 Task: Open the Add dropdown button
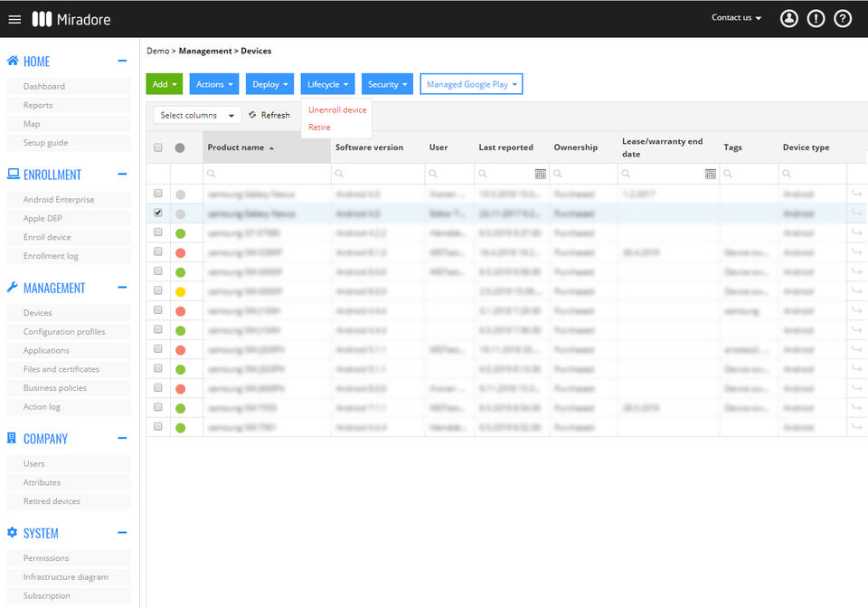pyautogui.click(x=165, y=84)
